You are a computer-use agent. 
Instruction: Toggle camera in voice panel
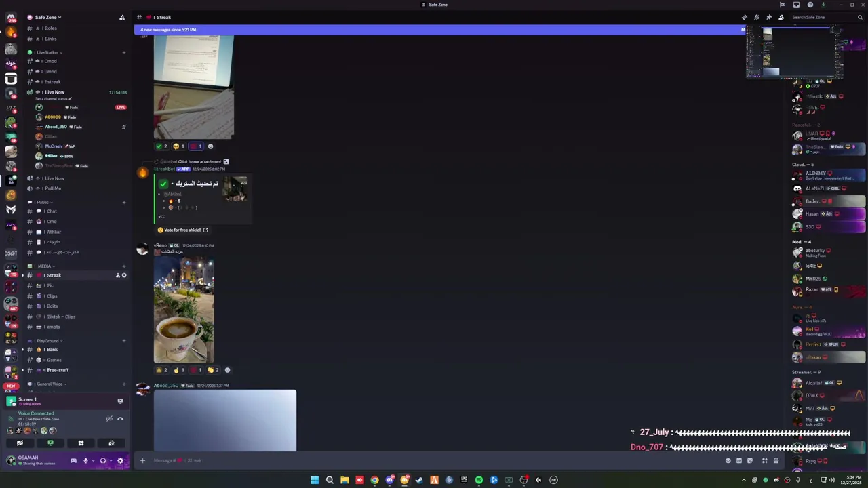point(20,443)
